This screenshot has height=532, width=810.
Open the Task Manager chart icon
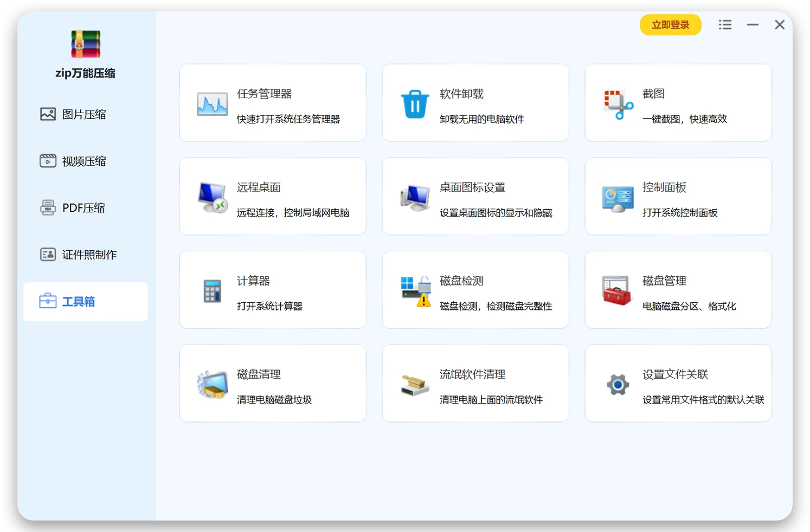tap(212, 103)
